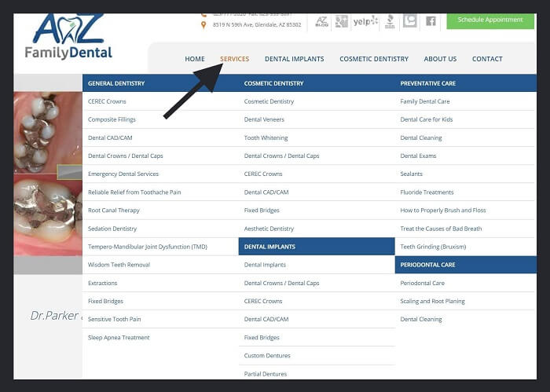Click the upper silver fillings photo
Viewport: 550px width, 392px height.
point(48,133)
